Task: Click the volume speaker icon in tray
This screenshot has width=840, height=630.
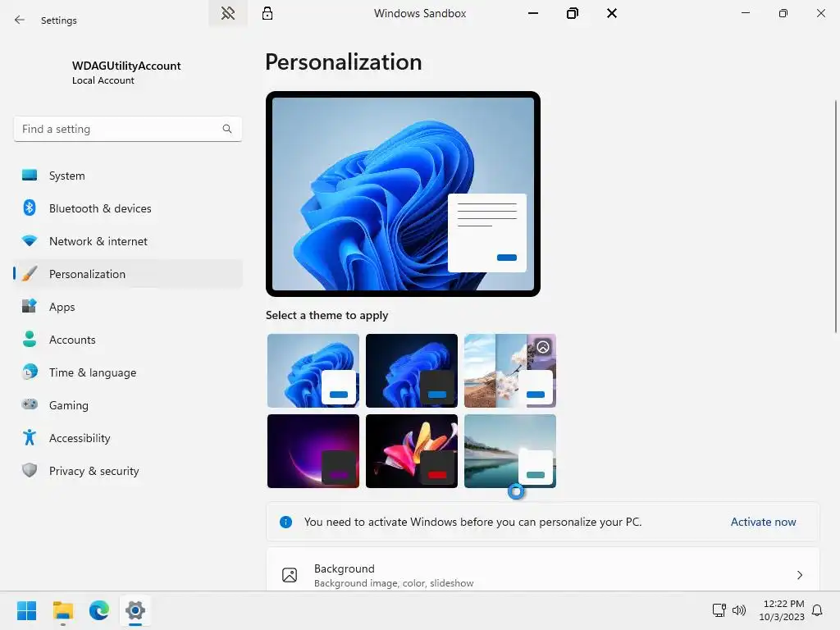Action: (x=739, y=610)
